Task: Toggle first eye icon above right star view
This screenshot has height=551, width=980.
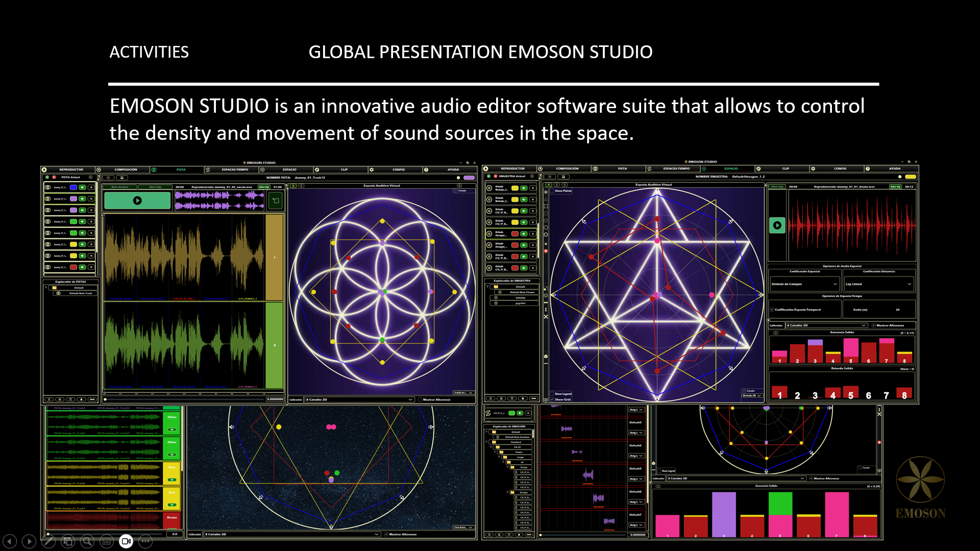Action: point(549,185)
